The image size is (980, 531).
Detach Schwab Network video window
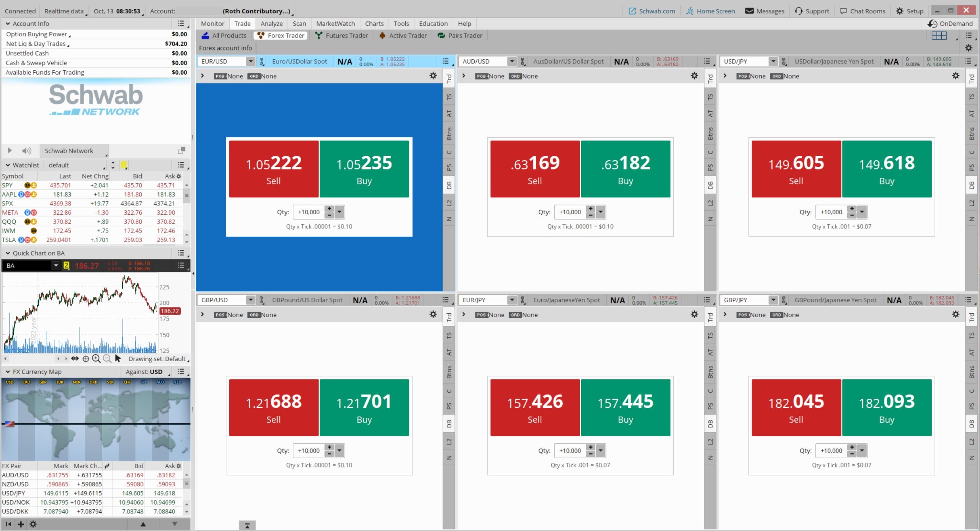(x=181, y=151)
